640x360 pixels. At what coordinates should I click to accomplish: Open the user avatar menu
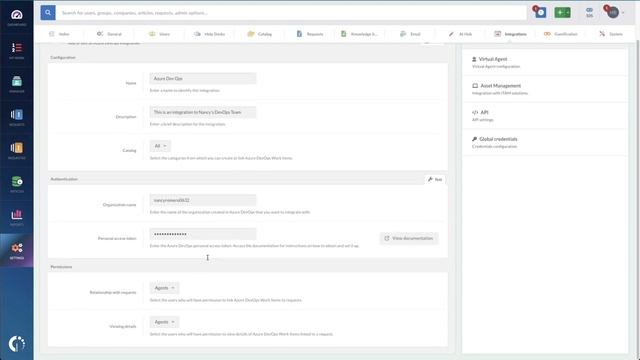(x=613, y=12)
